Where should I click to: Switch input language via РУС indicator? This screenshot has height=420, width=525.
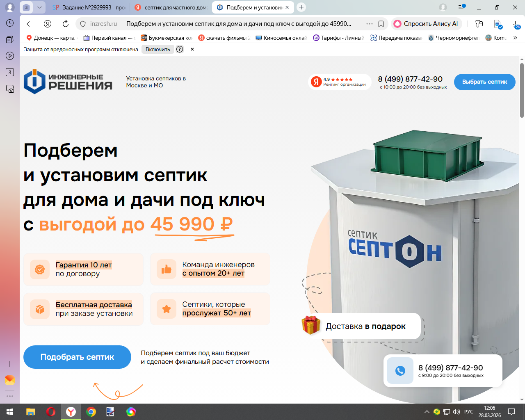[469, 412]
